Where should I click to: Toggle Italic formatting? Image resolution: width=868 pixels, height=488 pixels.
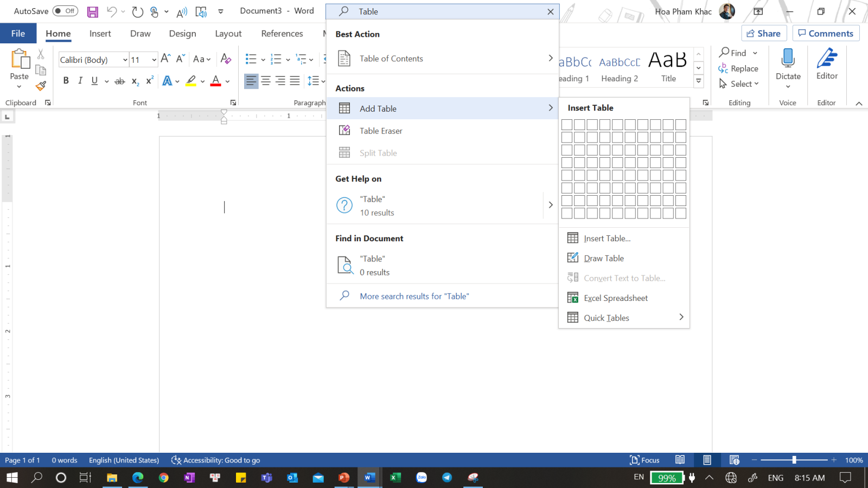80,81
